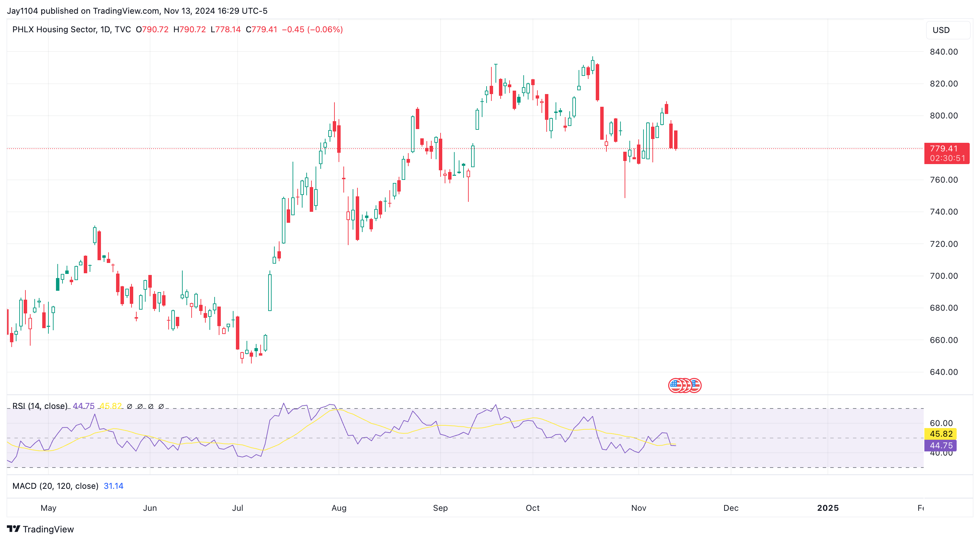Click the RSI (14, close) indicator label

click(39, 406)
